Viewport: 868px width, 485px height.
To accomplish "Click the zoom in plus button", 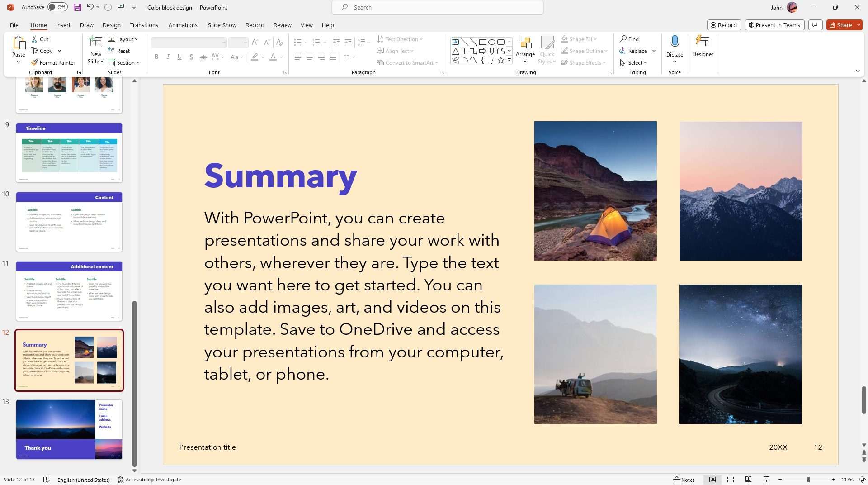I will (833, 480).
